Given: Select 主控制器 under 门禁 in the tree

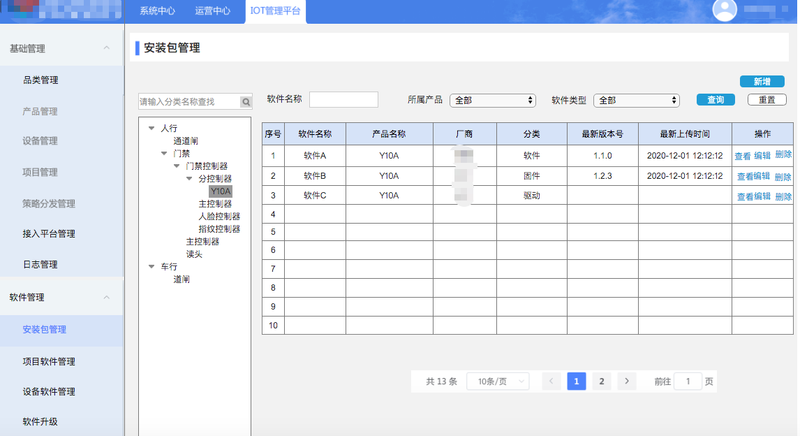Looking at the screenshot, I should click(202, 241).
